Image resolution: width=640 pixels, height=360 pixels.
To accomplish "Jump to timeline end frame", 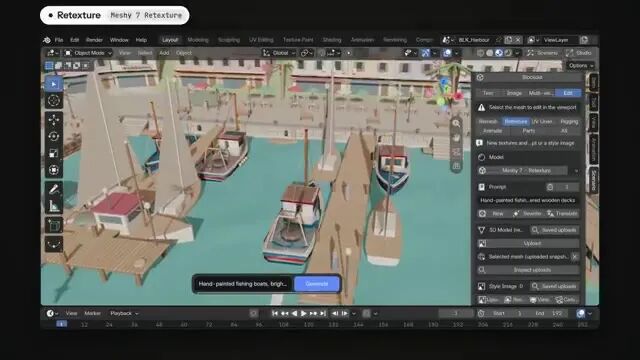I will pos(323,313).
